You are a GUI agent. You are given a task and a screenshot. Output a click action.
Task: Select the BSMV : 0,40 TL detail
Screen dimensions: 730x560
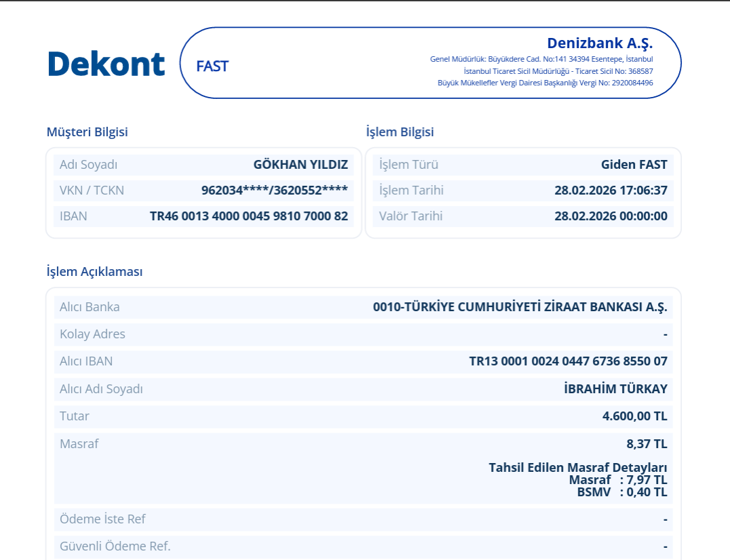pyautogui.click(x=622, y=492)
